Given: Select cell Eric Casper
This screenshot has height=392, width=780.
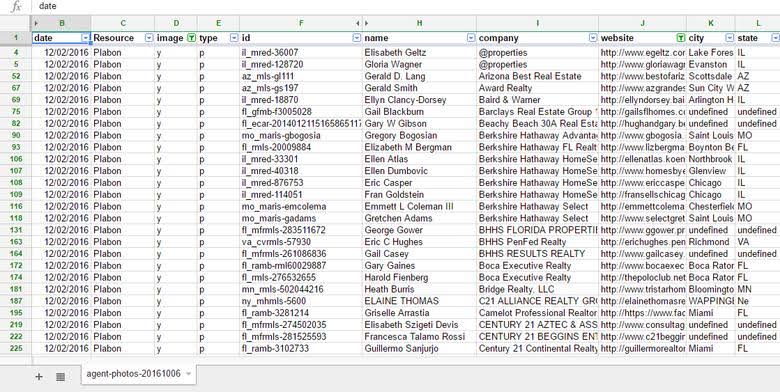Looking at the screenshot, I should [419, 183].
